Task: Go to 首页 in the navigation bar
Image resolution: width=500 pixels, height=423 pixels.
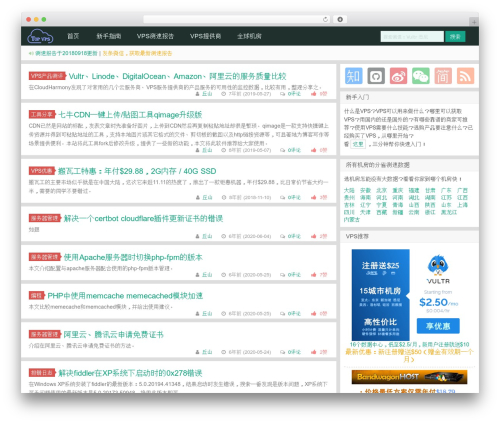Action: [73, 36]
